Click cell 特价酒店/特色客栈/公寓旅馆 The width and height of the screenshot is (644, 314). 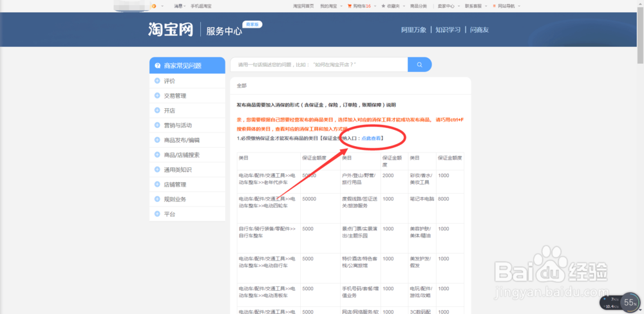(x=360, y=268)
